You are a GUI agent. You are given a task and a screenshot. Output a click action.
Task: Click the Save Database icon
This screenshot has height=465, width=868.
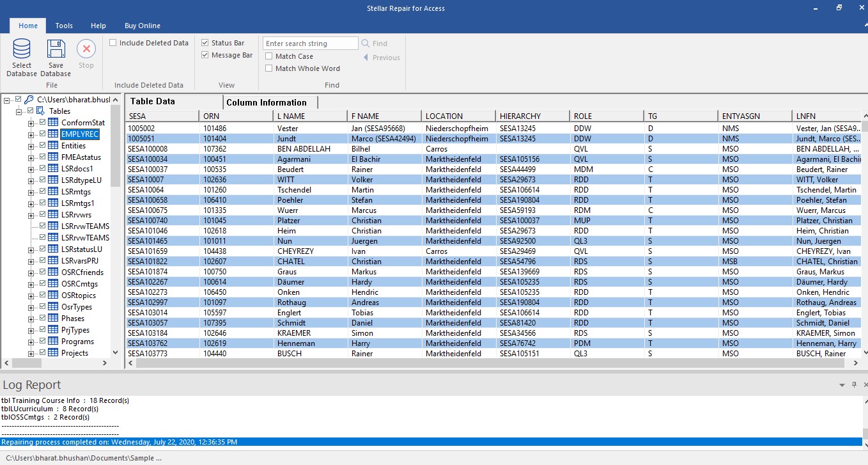tap(56, 49)
